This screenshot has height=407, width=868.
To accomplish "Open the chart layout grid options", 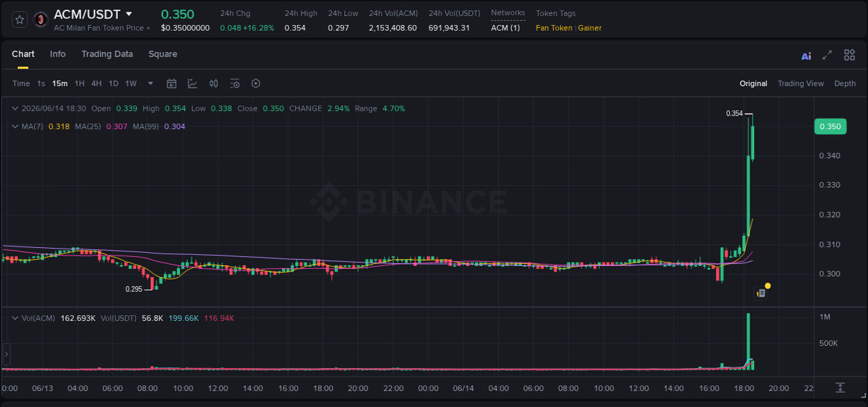I will 849,55.
